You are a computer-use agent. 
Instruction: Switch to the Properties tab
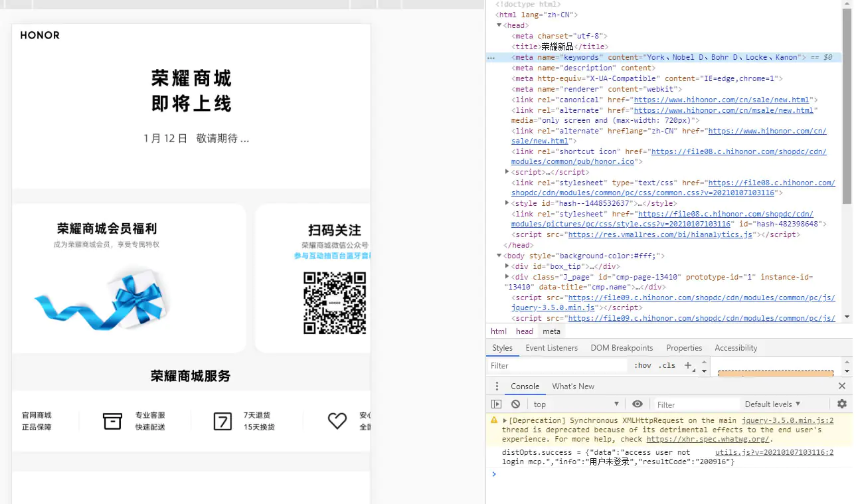click(x=684, y=348)
